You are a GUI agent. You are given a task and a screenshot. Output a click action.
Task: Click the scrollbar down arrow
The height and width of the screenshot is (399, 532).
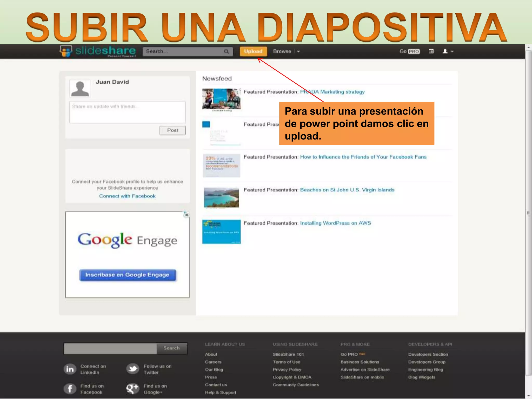point(528,396)
